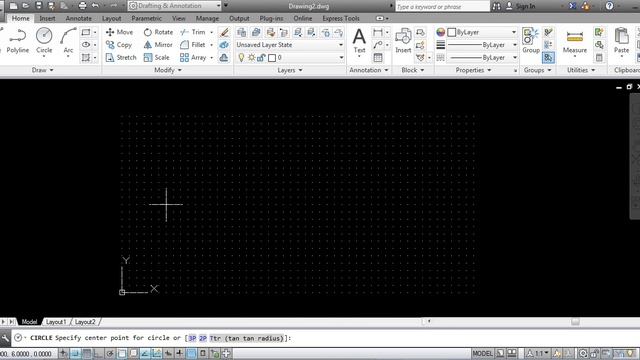Activate the Copy command
640x360 pixels.
pyautogui.click(x=119, y=45)
